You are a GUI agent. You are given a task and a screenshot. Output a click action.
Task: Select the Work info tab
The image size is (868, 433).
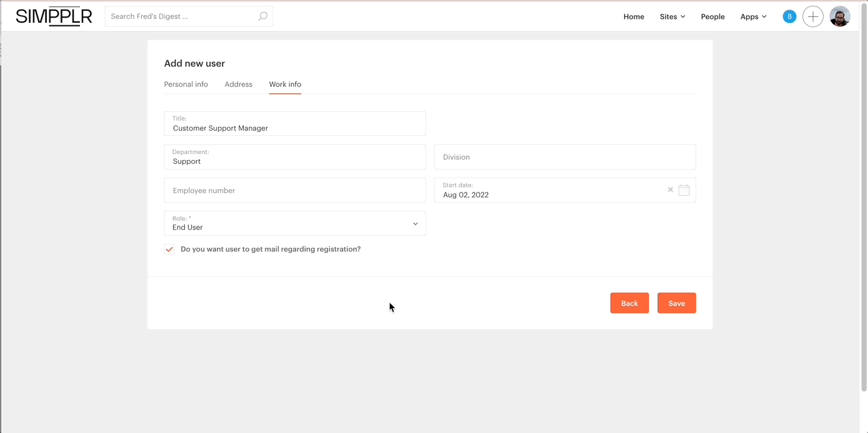(285, 85)
